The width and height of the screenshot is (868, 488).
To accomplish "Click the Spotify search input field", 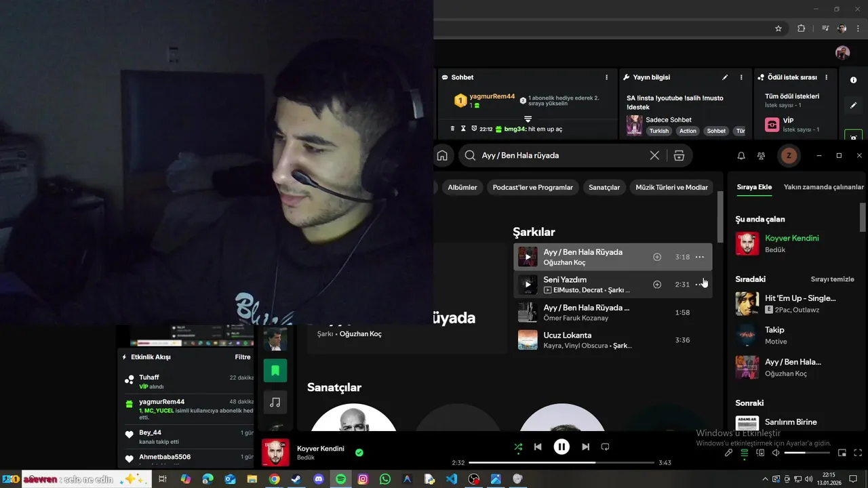I will click(x=563, y=155).
